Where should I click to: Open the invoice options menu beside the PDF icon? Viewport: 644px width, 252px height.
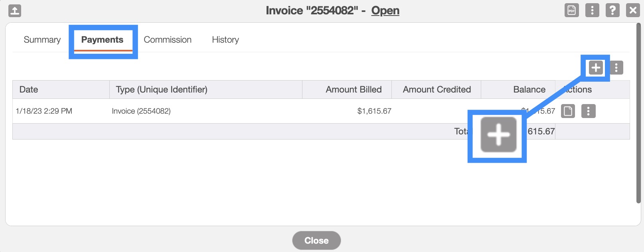592,10
